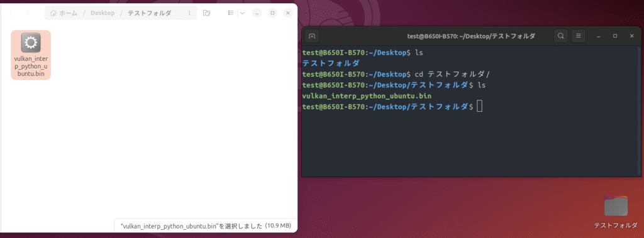Click the terminal cursor at last prompt
The width and height of the screenshot is (644, 238).
(480, 107)
